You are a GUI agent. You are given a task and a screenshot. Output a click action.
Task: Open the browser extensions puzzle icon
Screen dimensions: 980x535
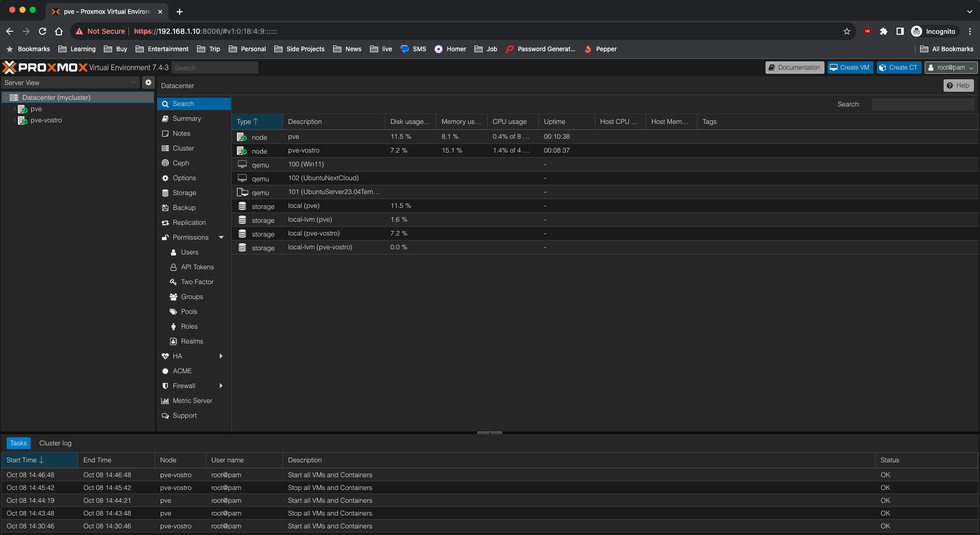pos(883,31)
